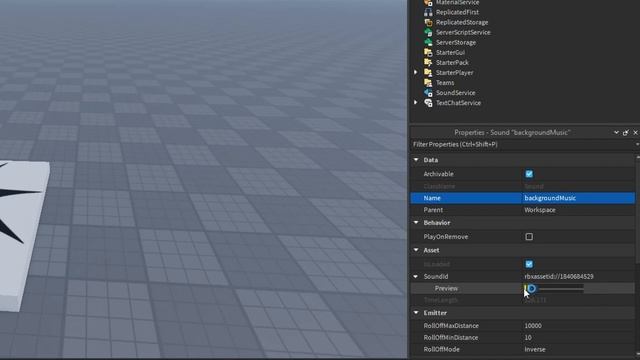Collapse the Emitter property section
This screenshot has width=640, height=360.
pos(416,313)
